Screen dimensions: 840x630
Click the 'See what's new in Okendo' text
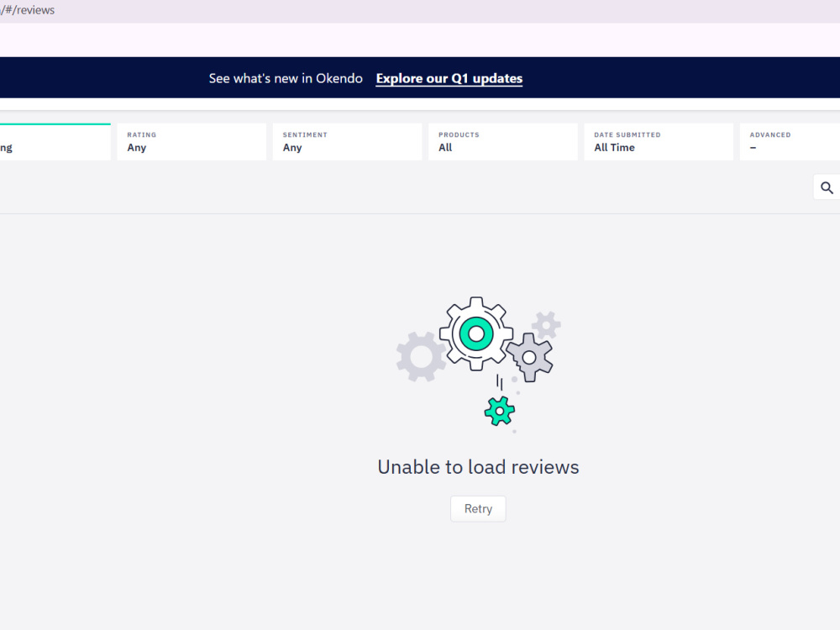tap(286, 78)
